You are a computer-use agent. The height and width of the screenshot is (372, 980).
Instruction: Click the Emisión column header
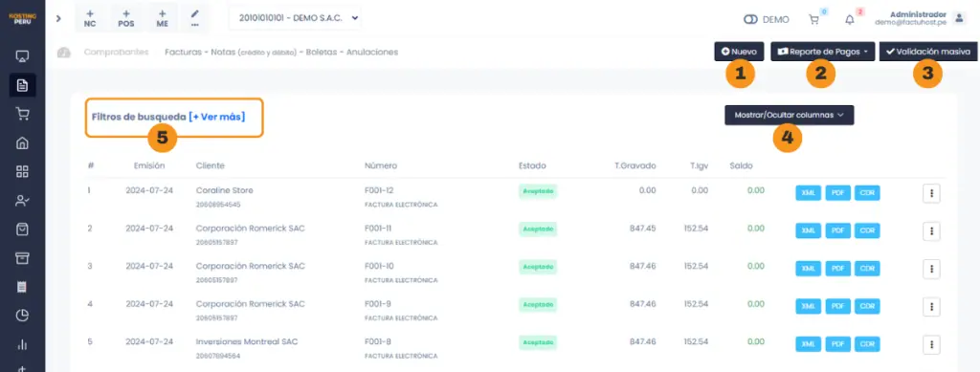click(x=148, y=165)
